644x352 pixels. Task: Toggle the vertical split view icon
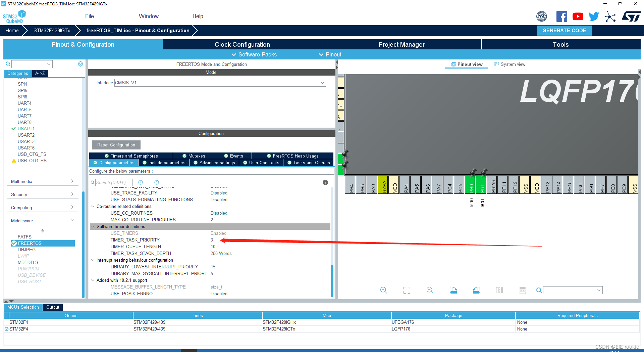coord(499,290)
